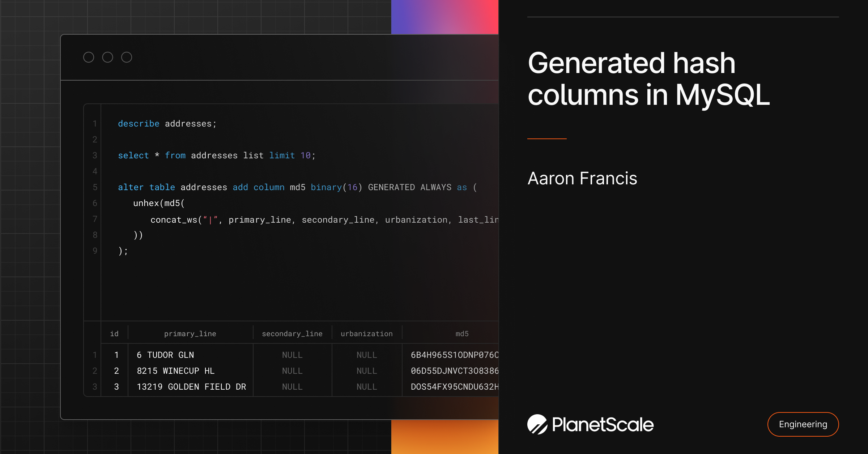Click the author name Aaron Francis
This screenshot has width=868, height=454.
coord(582,178)
